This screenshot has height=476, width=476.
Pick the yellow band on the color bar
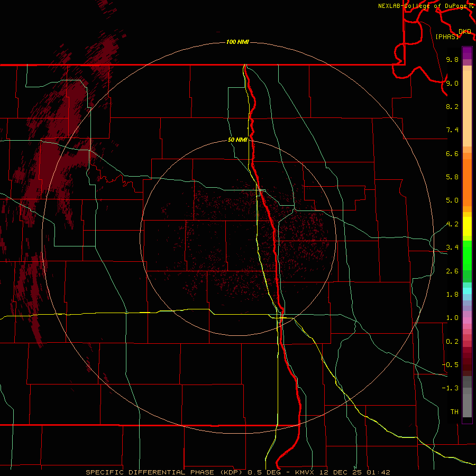(467, 226)
